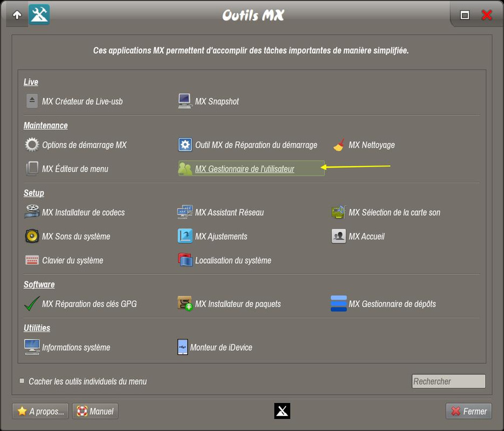Open MX Éditeur de menu icon

tap(32, 169)
